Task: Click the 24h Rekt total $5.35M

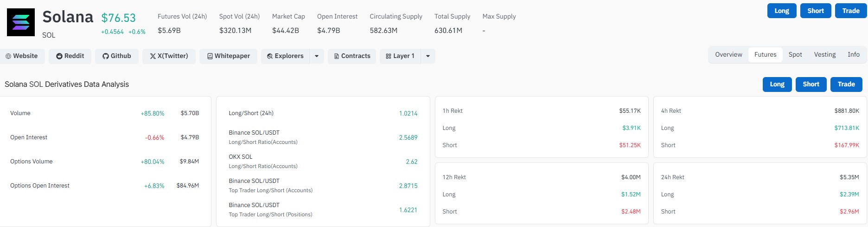Action: point(849,177)
